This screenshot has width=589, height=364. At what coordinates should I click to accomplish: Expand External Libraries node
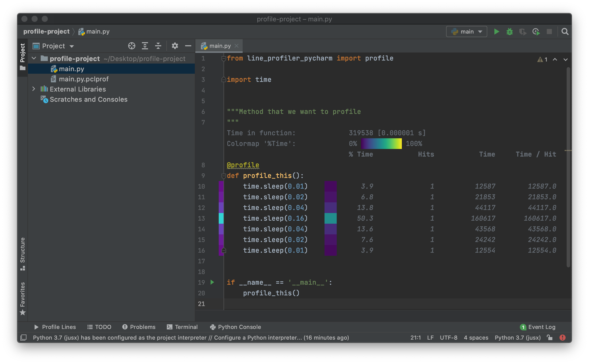click(x=34, y=89)
